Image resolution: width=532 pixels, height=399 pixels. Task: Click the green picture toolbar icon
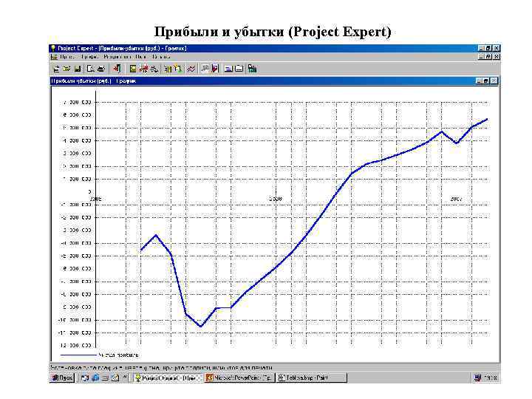[x=133, y=69]
